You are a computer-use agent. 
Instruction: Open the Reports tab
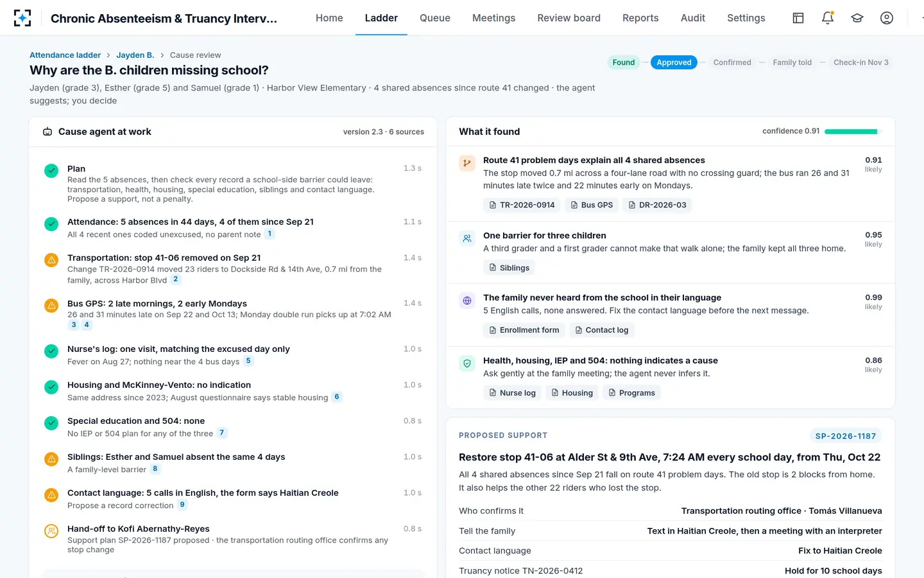coord(640,18)
